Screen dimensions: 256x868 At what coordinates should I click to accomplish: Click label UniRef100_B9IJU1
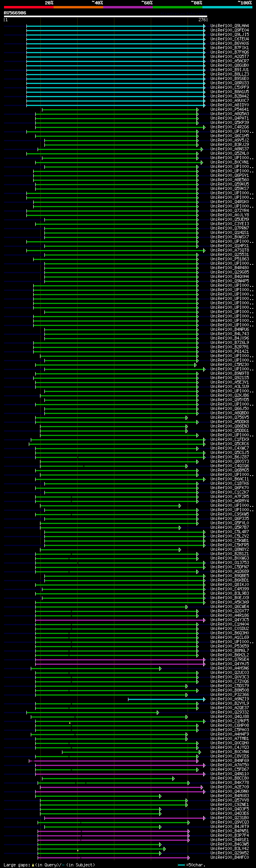pyautogui.click(x=230, y=70)
